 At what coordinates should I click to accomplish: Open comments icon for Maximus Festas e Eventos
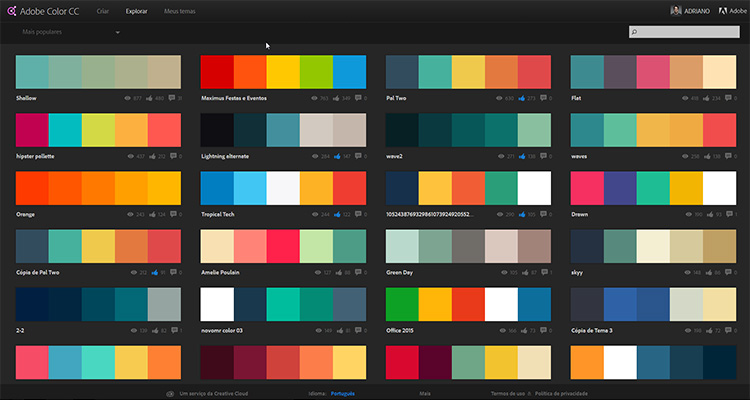[x=358, y=99]
